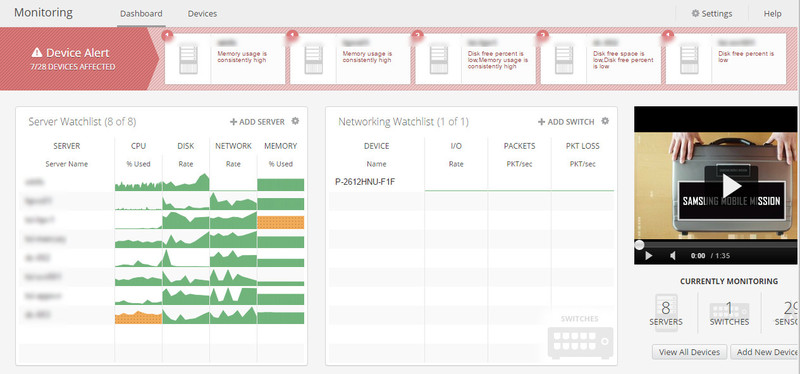
Task: Click View All Devices button
Action: coord(689,352)
